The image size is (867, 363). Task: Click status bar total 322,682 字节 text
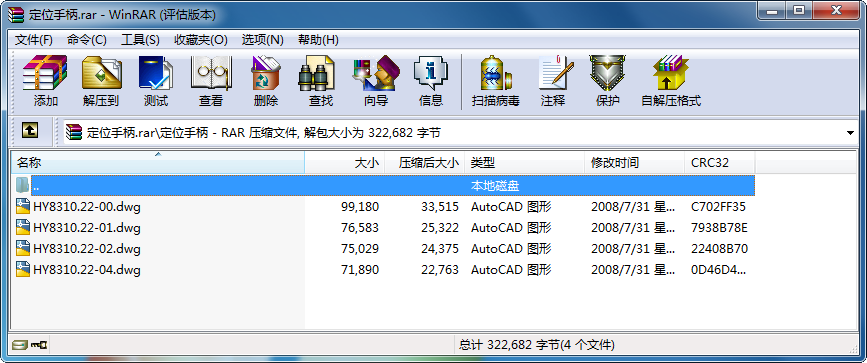537,345
